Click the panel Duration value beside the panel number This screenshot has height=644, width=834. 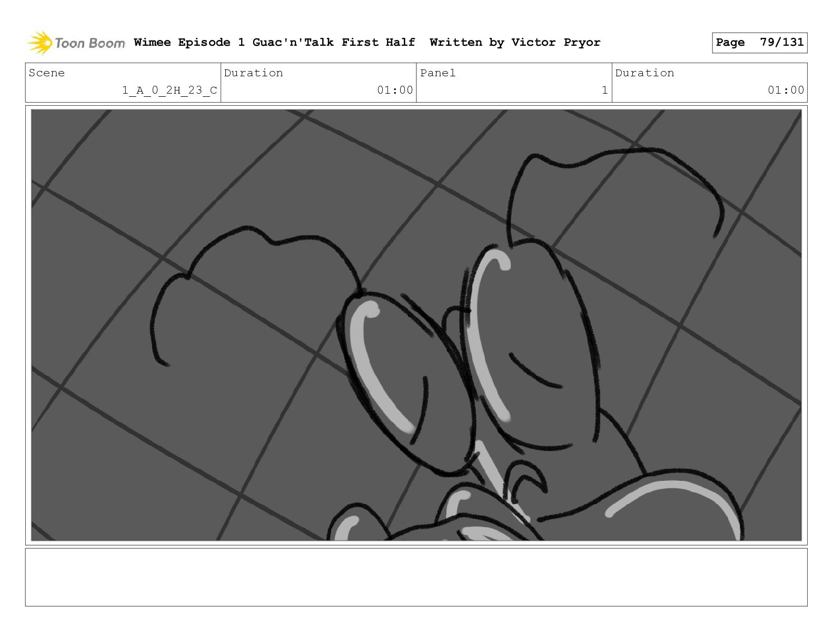pos(786,90)
